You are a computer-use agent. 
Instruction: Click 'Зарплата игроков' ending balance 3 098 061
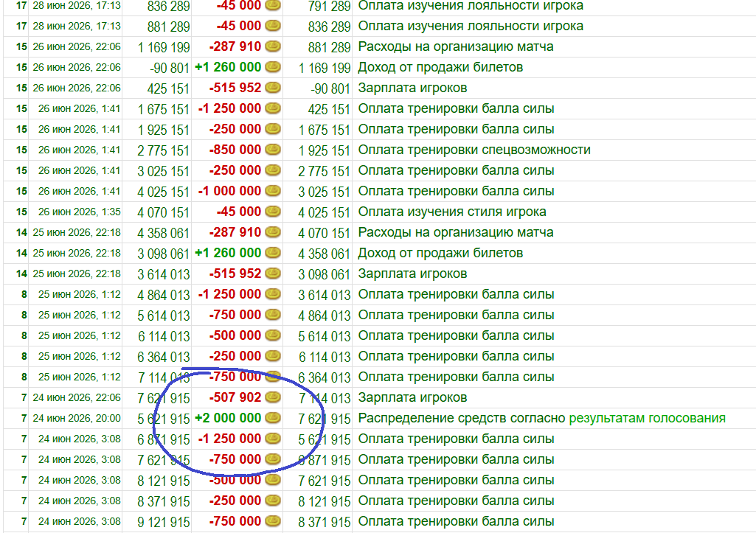click(413, 274)
